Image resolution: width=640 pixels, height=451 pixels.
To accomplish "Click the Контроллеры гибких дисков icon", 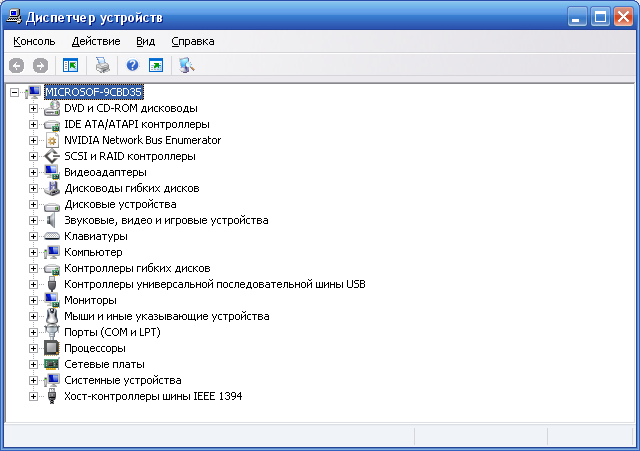I will 52,269.
